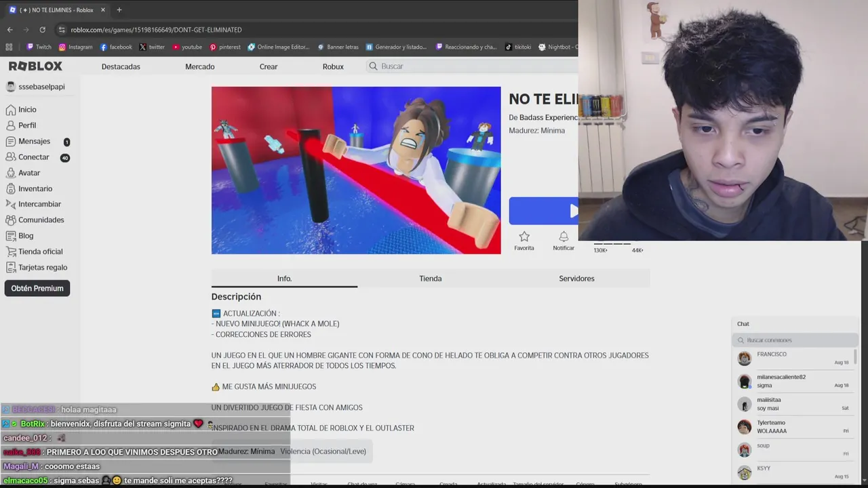Switch to the Servidores tab

click(576, 279)
